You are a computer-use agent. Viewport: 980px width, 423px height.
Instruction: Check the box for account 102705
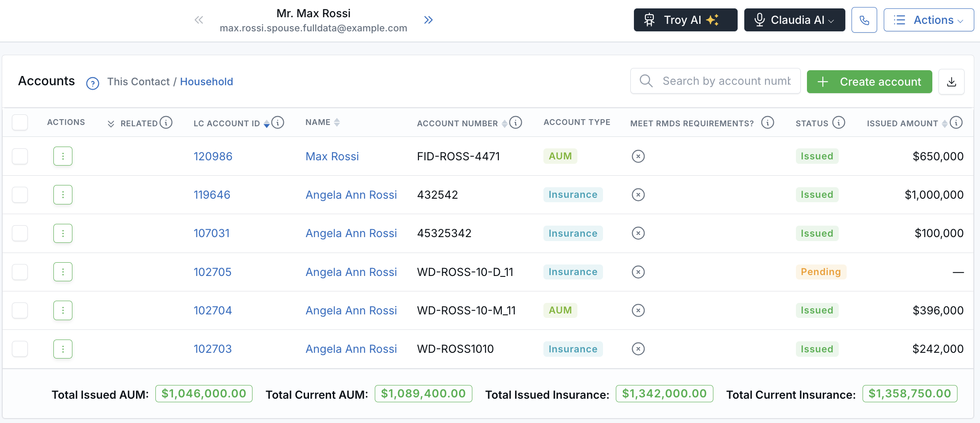[x=20, y=272]
